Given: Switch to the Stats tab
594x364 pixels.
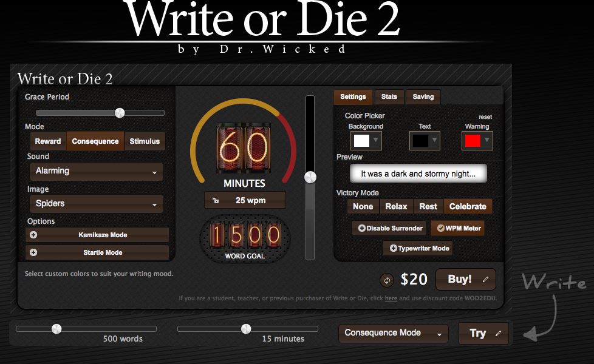Looking at the screenshot, I should (389, 96).
